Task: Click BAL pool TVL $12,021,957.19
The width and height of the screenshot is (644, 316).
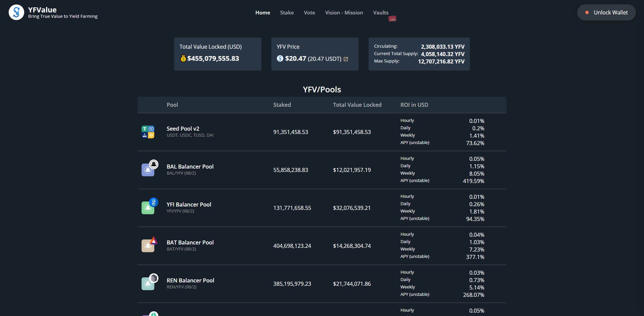Action: coord(352,170)
